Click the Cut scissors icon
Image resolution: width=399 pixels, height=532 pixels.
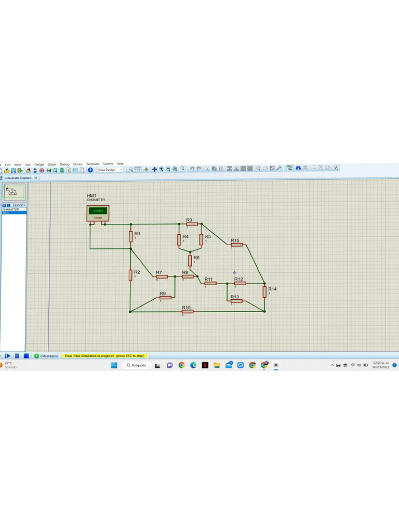(x=207, y=169)
